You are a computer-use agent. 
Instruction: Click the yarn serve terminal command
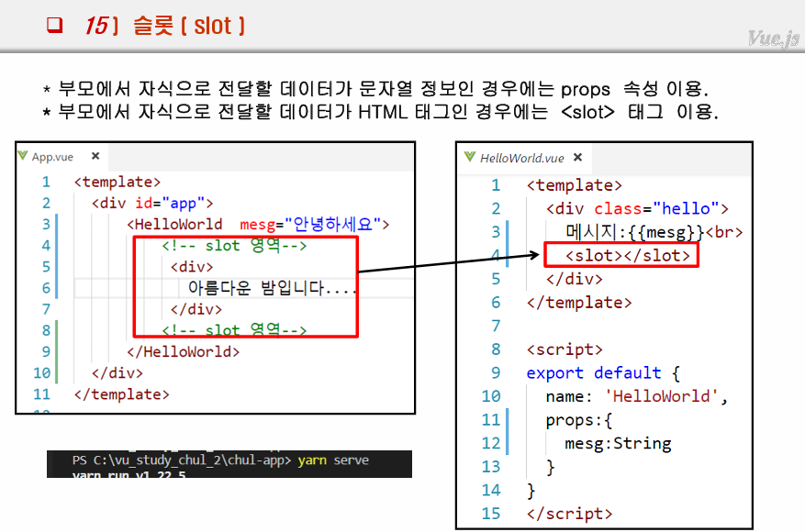tap(333, 460)
